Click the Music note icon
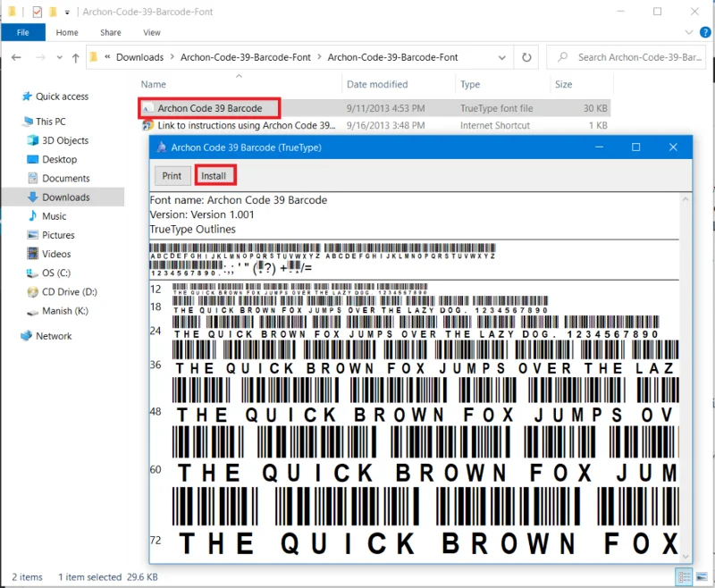The image size is (715, 588). [x=32, y=215]
